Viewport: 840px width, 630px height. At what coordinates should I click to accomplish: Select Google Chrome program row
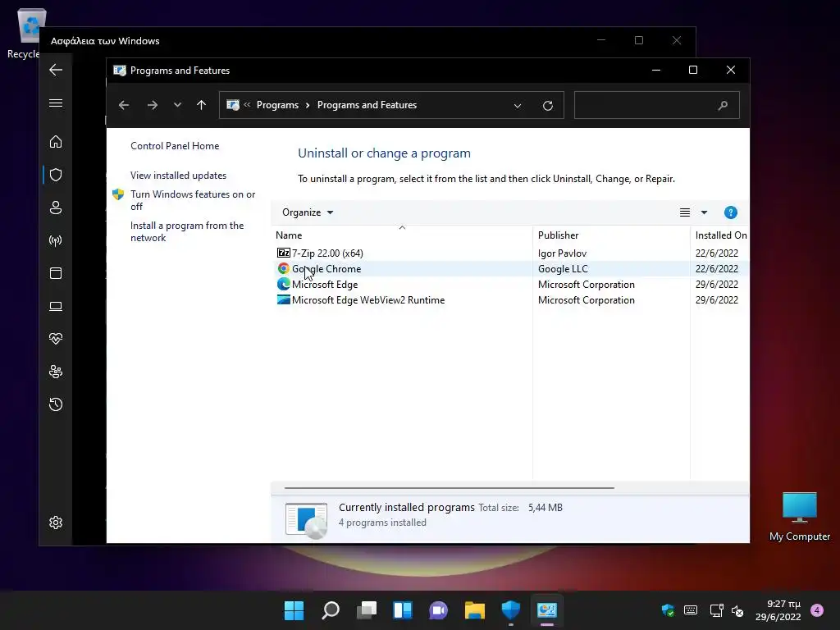click(509, 269)
